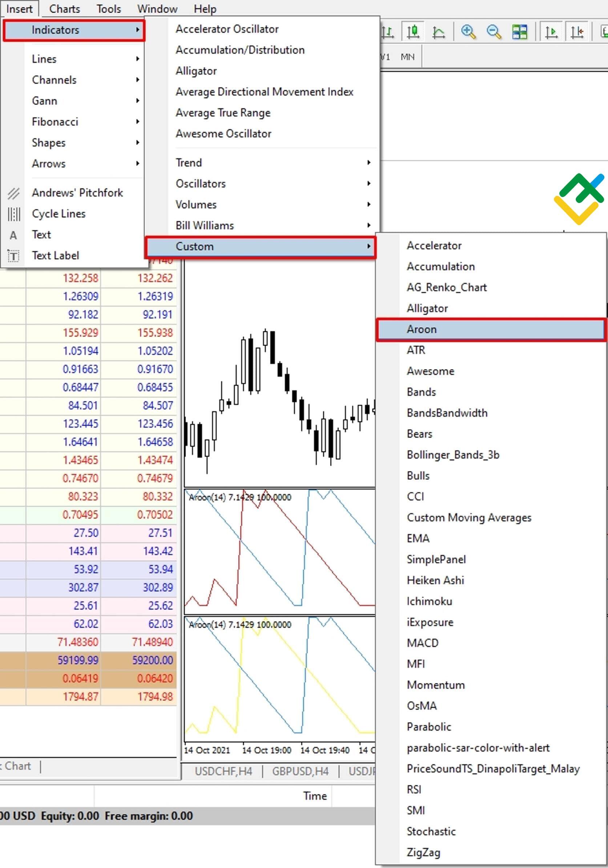Open the Oscillators indicator submenu

pyautogui.click(x=201, y=183)
